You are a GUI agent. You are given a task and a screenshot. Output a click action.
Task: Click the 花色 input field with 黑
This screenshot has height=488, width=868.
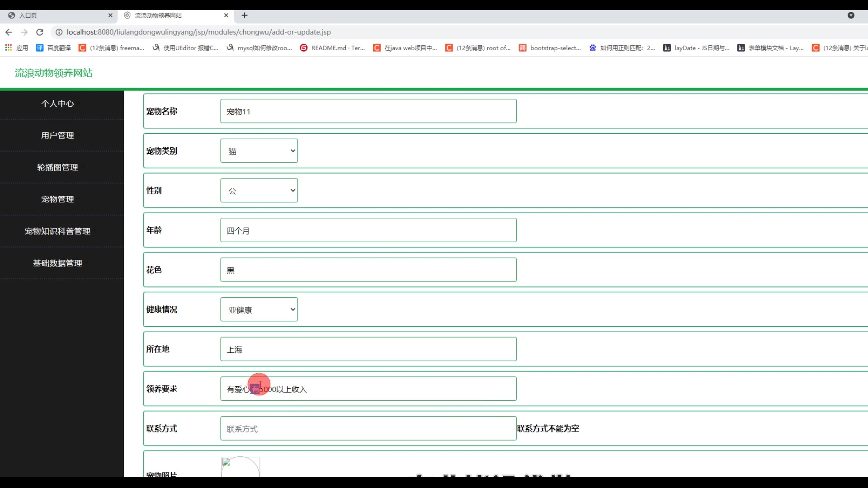tap(368, 270)
